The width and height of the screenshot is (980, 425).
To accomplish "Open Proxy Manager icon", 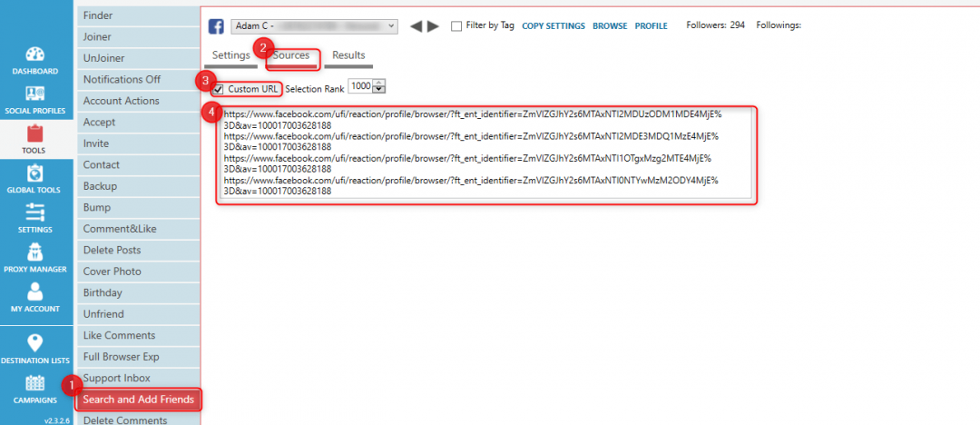I will 35,252.
